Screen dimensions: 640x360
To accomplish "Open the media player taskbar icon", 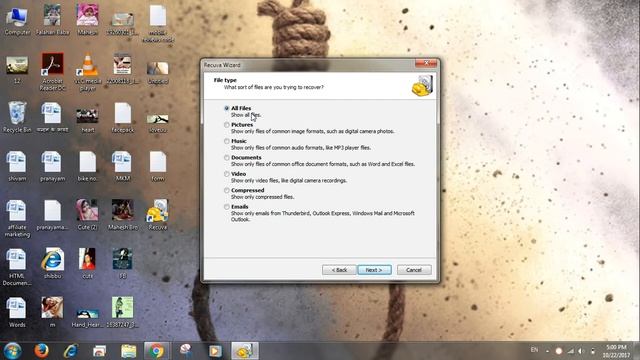I will pyautogui.click(x=215, y=351).
